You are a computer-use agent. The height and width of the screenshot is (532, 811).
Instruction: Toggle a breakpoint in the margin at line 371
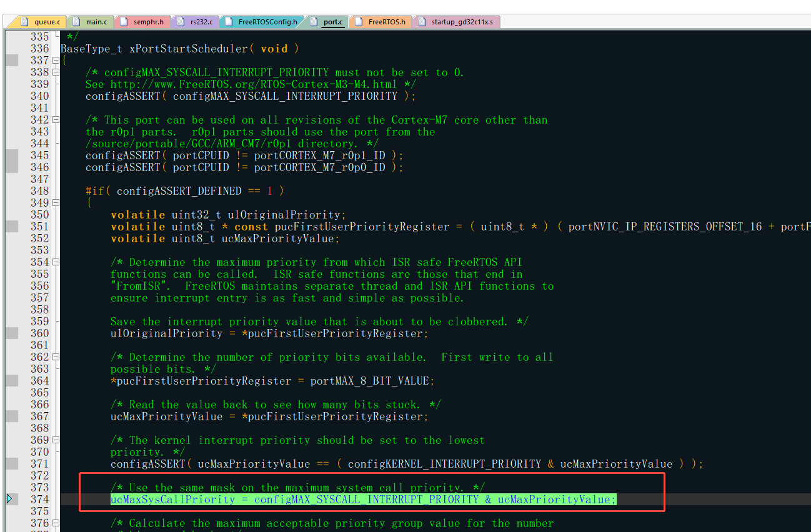pyautogui.click(x=11, y=464)
